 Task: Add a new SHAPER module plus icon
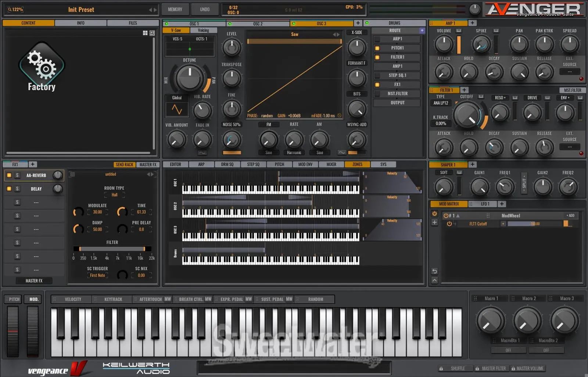pos(473,164)
